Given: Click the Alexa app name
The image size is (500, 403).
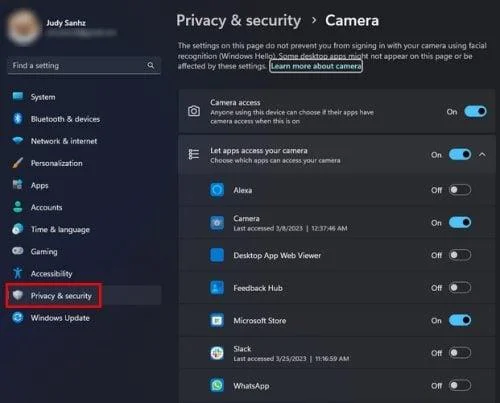Looking at the screenshot, I should coord(243,190).
